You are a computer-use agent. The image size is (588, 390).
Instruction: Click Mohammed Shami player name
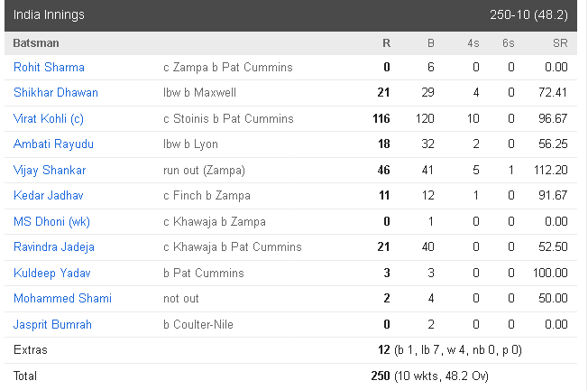tap(62, 299)
